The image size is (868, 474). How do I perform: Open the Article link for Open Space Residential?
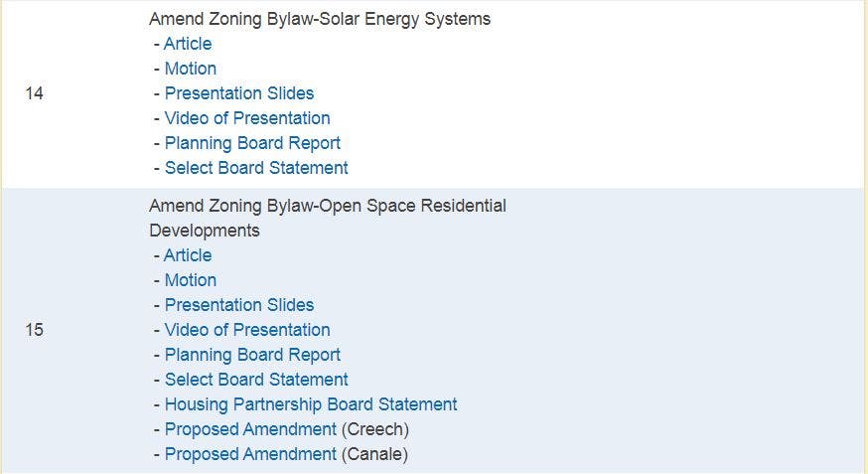click(x=188, y=255)
